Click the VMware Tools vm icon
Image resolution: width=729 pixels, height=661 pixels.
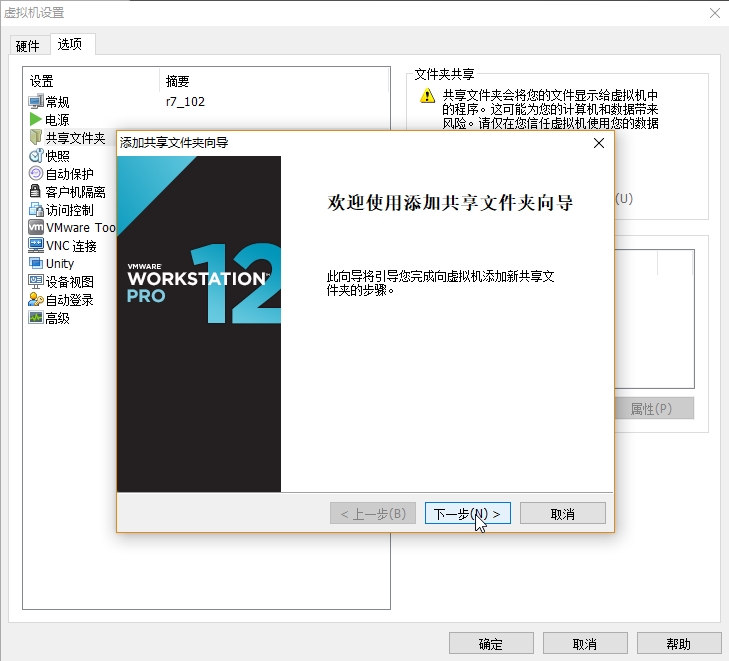click(35, 227)
